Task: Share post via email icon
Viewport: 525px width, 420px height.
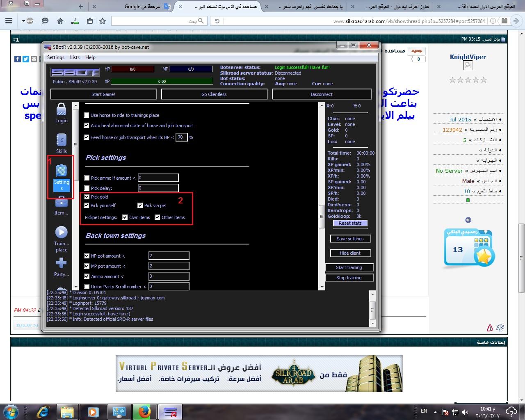Action: (34, 59)
